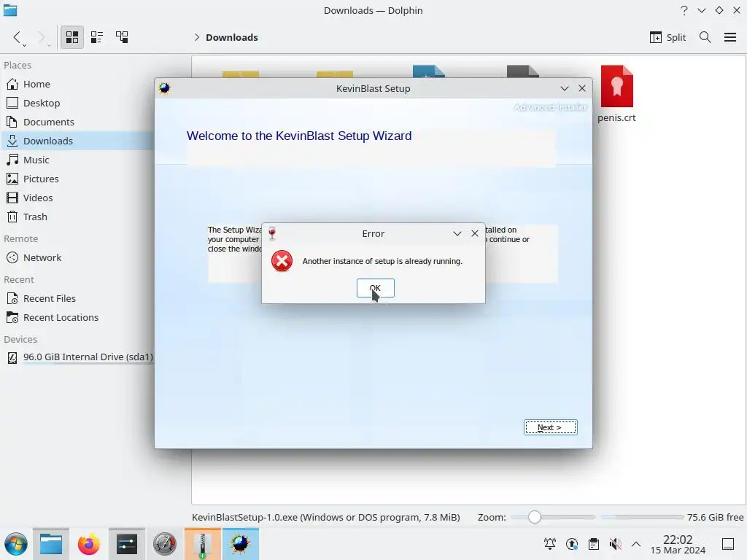Close the Error dialog with X
Image resolution: width=747 pixels, height=560 pixels.
tap(474, 233)
